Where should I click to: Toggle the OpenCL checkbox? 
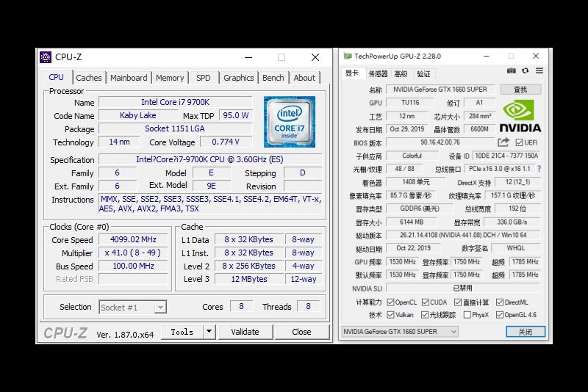click(390, 302)
